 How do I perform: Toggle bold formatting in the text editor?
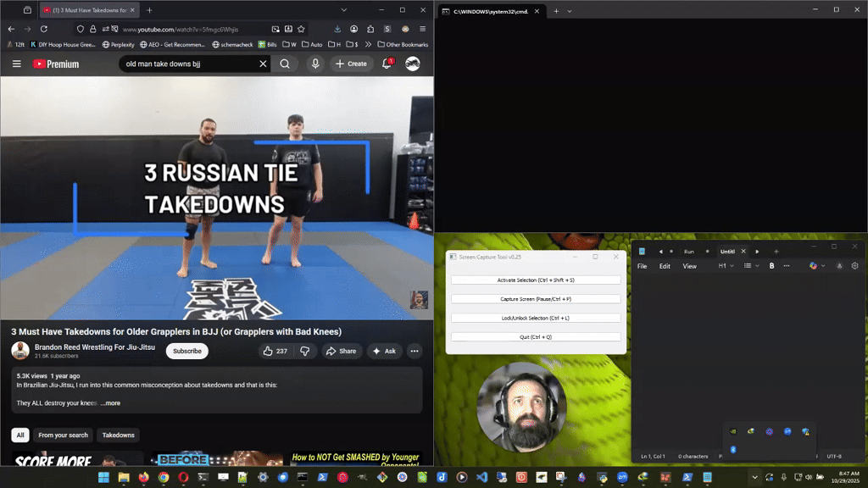click(771, 265)
